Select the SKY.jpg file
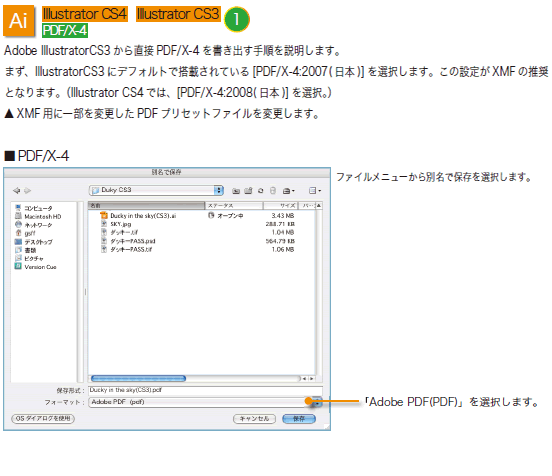This screenshot has height=476, width=552. pyautogui.click(x=117, y=224)
